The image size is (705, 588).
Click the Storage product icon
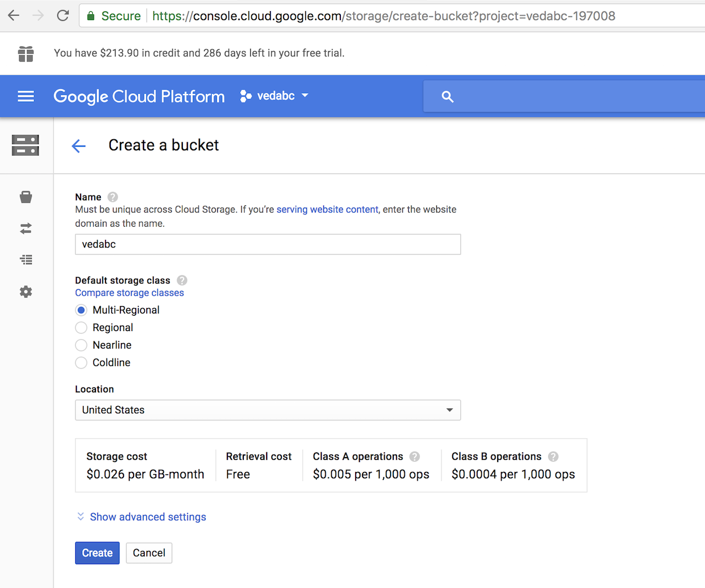point(25,145)
